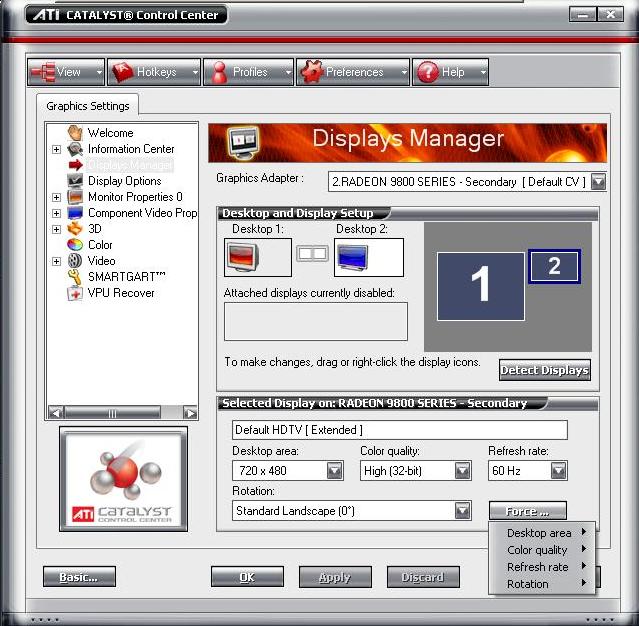Click the Monitor Properties 0 icon
Screen dimensions: 639x626
(x=75, y=197)
